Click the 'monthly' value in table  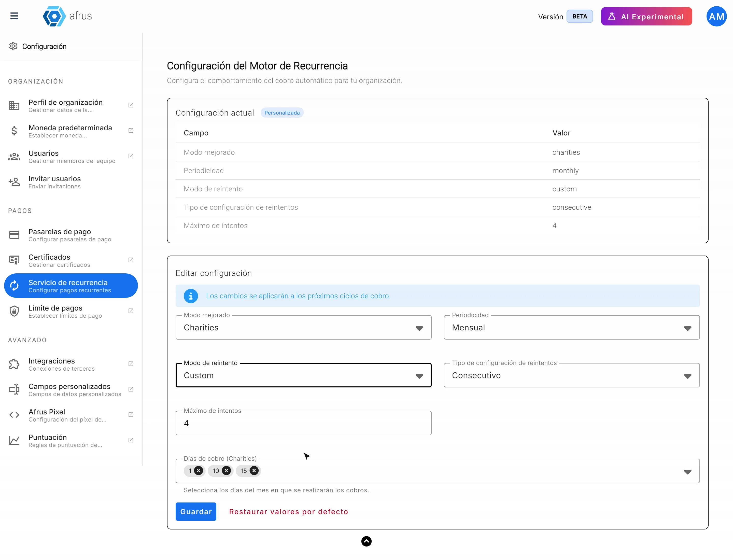coord(565,171)
